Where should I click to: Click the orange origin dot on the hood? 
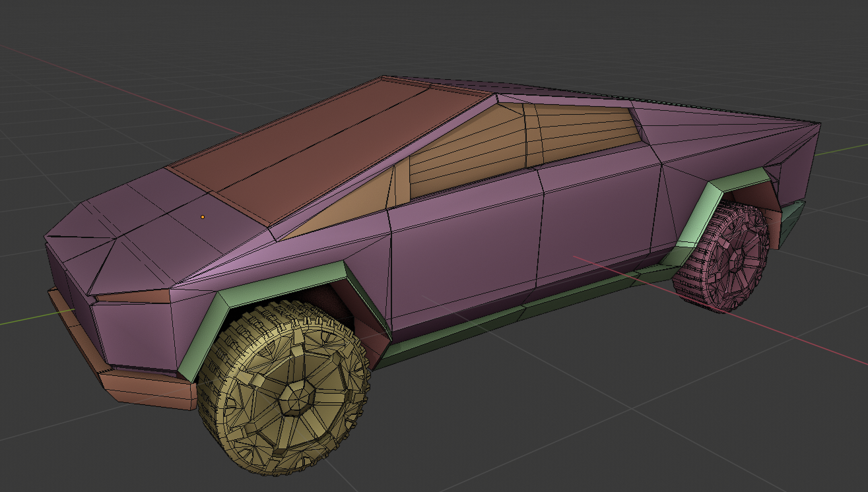(203, 216)
